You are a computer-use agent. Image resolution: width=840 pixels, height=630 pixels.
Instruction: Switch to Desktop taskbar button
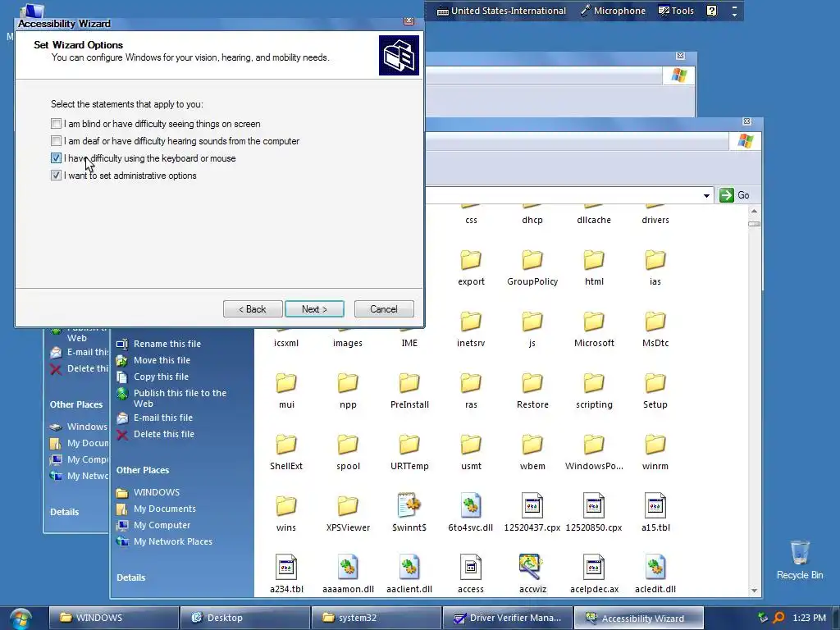244,618
